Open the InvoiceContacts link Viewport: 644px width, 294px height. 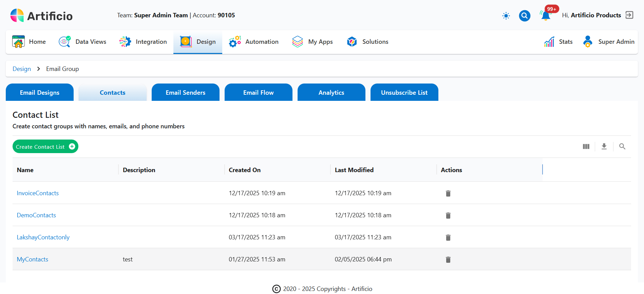point(38,193)
